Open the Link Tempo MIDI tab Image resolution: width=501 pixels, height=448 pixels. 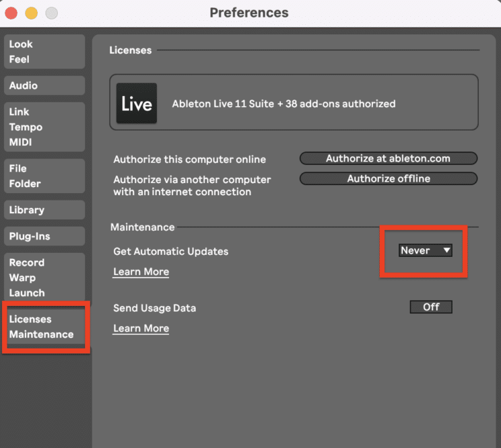click(44, 127)
